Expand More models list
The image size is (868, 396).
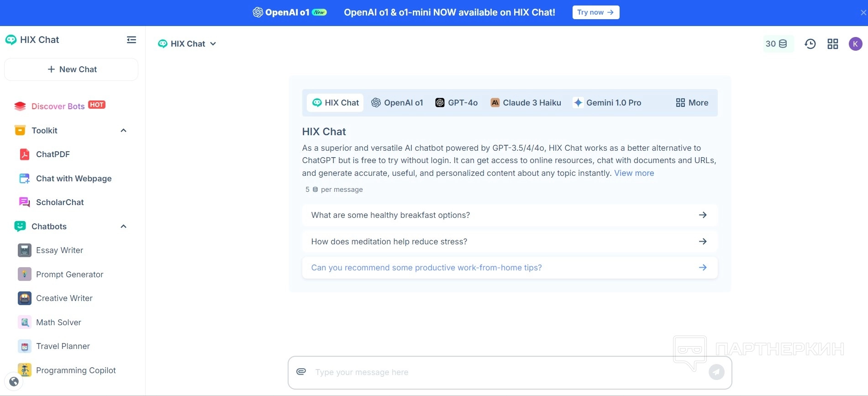coord(692,103)
